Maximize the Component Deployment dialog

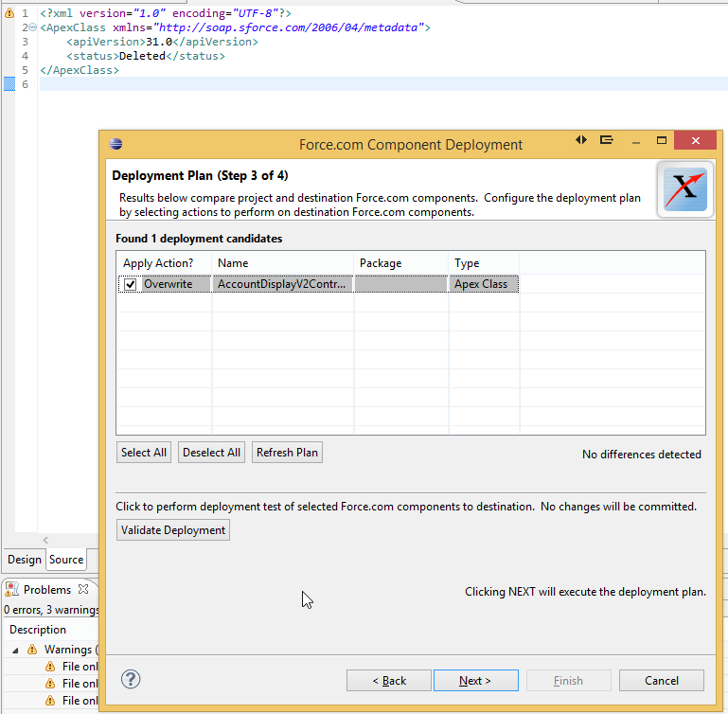pos(662,140)
